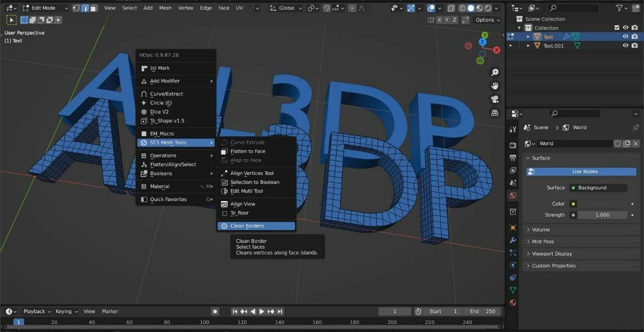Click unlink X button next to World

pyautogui.click(x=636, y=144)
